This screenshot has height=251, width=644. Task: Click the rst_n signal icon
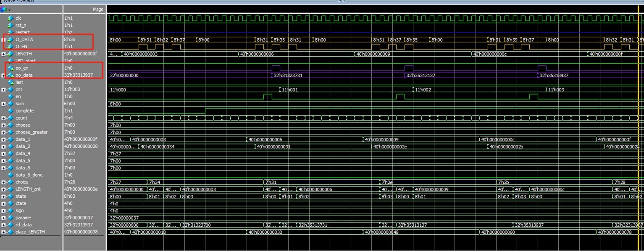11,25
